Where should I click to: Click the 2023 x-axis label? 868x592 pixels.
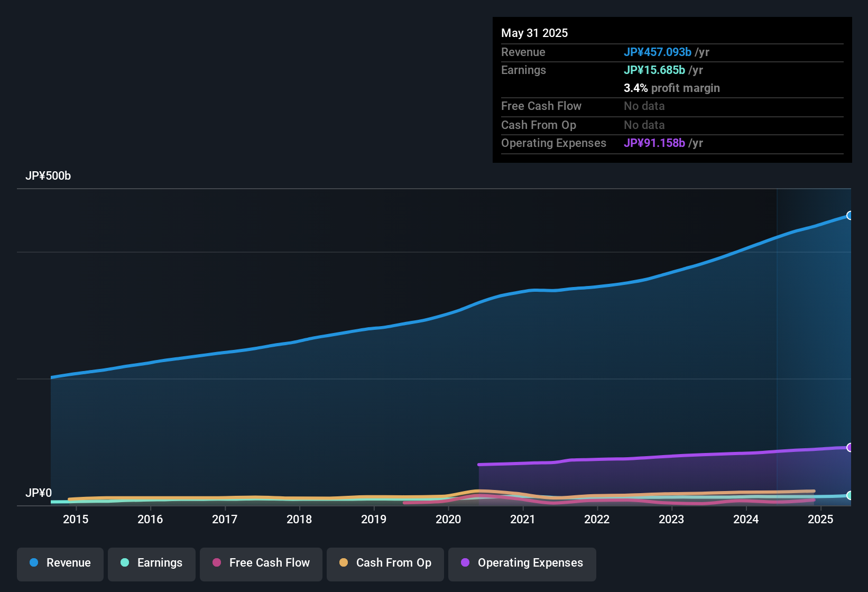pyautogui.click(x=671, y=519)
